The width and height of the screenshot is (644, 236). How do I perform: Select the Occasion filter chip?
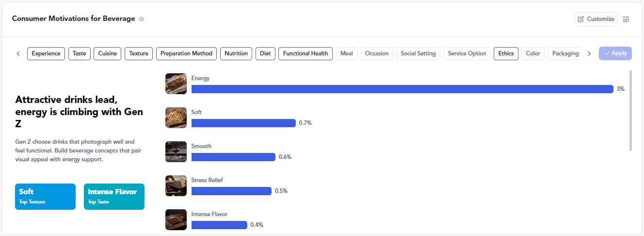click(x=377, y=53)
